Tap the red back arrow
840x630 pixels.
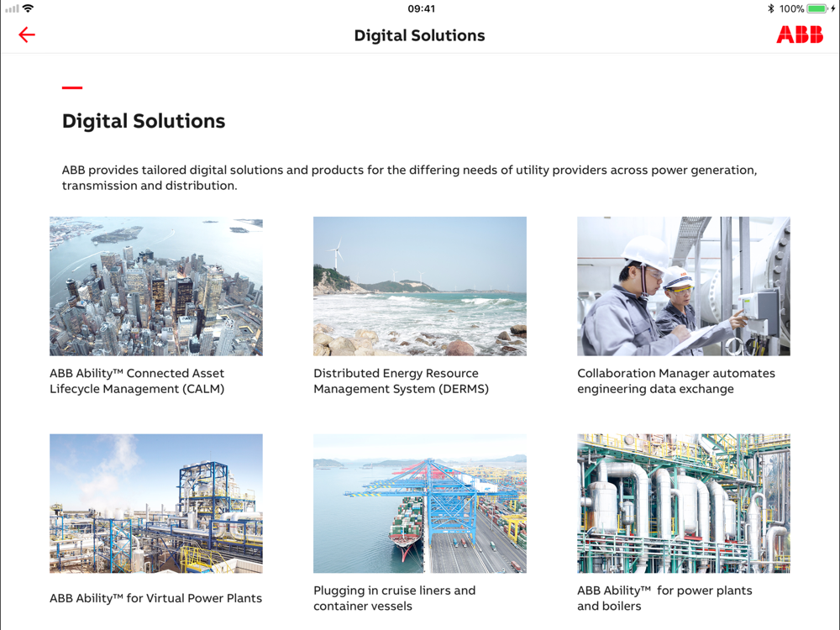tap(26, 34)
